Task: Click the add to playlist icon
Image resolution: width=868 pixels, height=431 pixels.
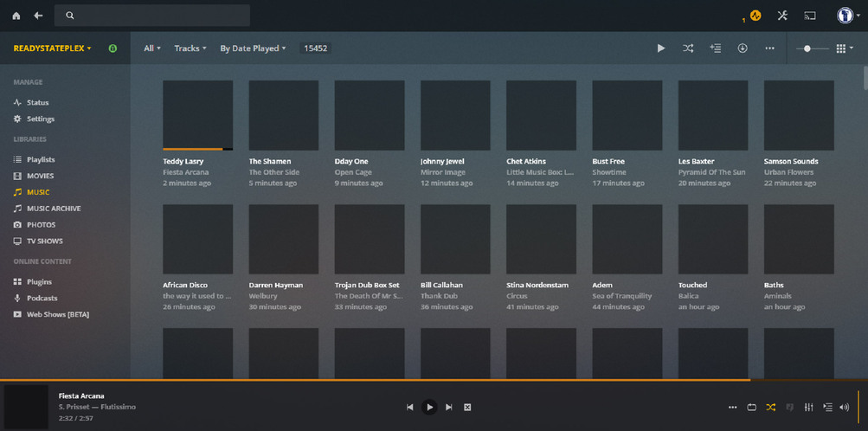Action: (x=715, y=48)
